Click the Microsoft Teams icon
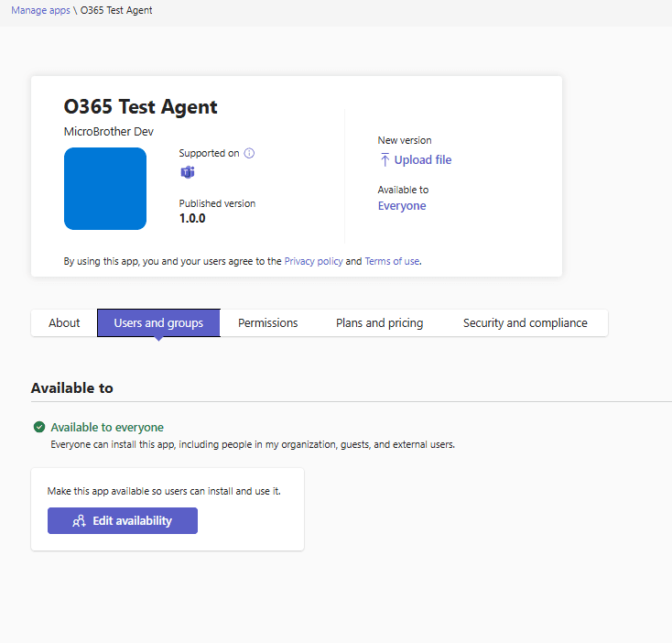This screenshot has width=672, height=643. point(187,172)
